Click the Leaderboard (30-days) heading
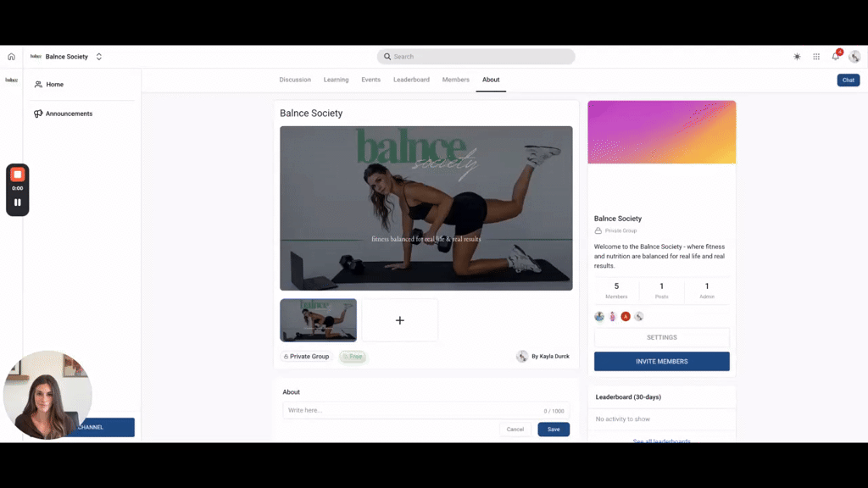Screen dimensions: 868x488 pyautogui.click(x=628, y=397)
